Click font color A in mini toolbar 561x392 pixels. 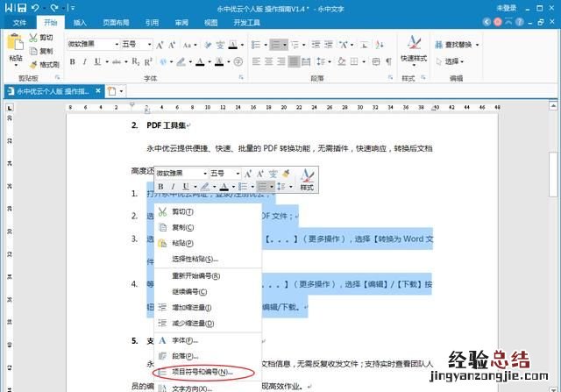224,187
